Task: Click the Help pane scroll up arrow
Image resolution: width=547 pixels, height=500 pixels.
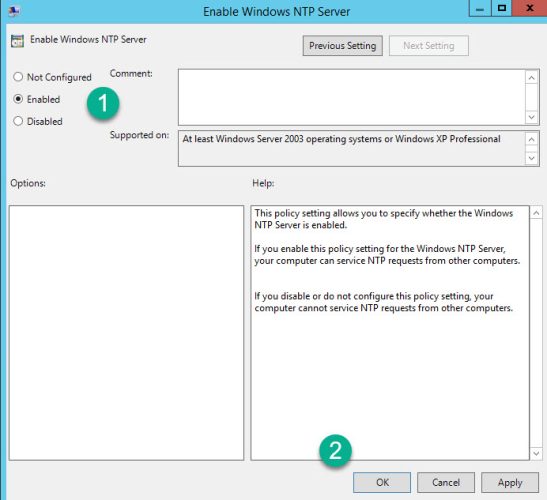Action: (x=536, y=213)
